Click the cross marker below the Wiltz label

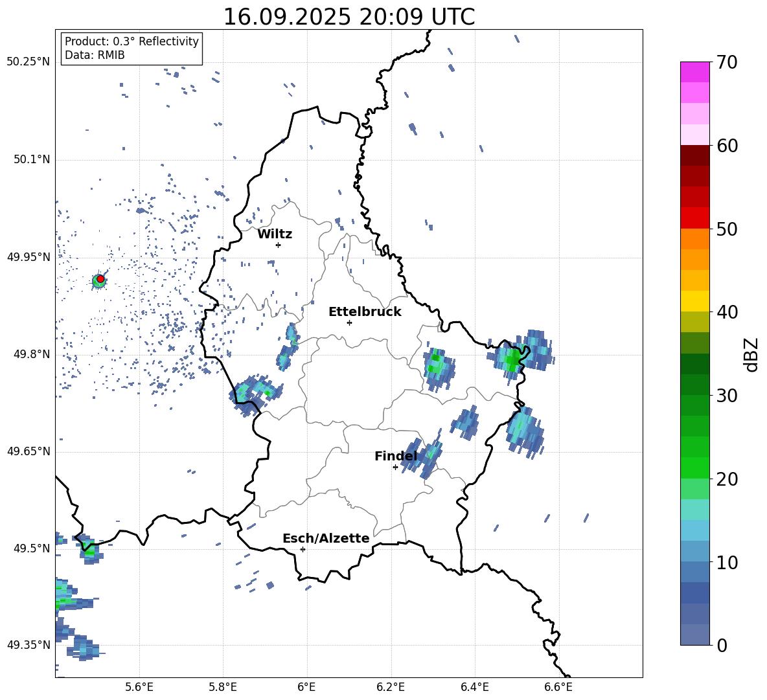(x=278, y=245)
